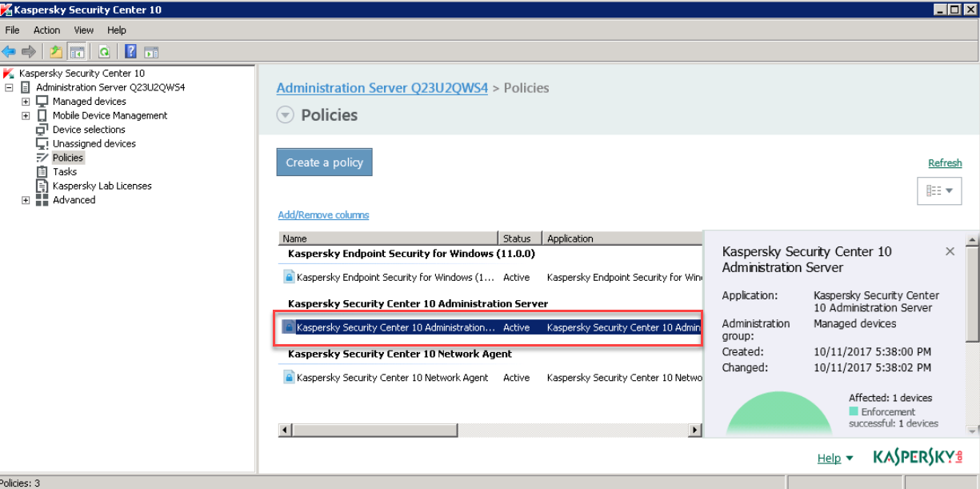Open the Help dropdown arrow near the Kaspersky logo

(x=849, y=459)
